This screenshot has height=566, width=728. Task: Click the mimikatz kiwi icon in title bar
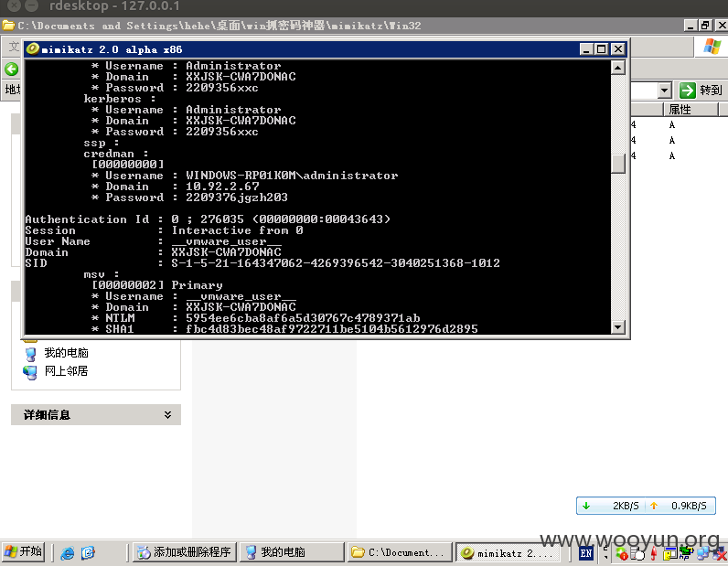click(x=33, y=48)
